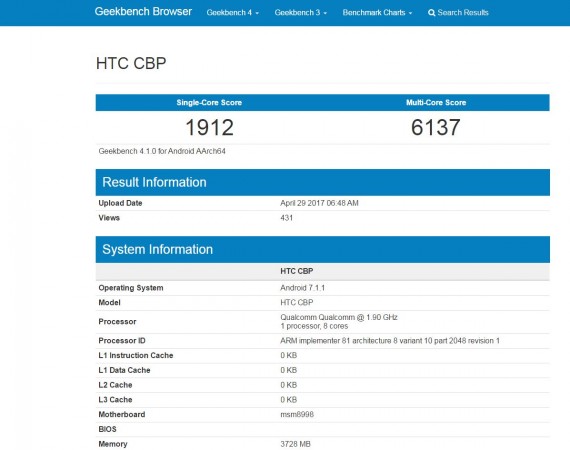Click the ARM implementer 81 architecture value

pyautogui.click(x=390, y=341)
